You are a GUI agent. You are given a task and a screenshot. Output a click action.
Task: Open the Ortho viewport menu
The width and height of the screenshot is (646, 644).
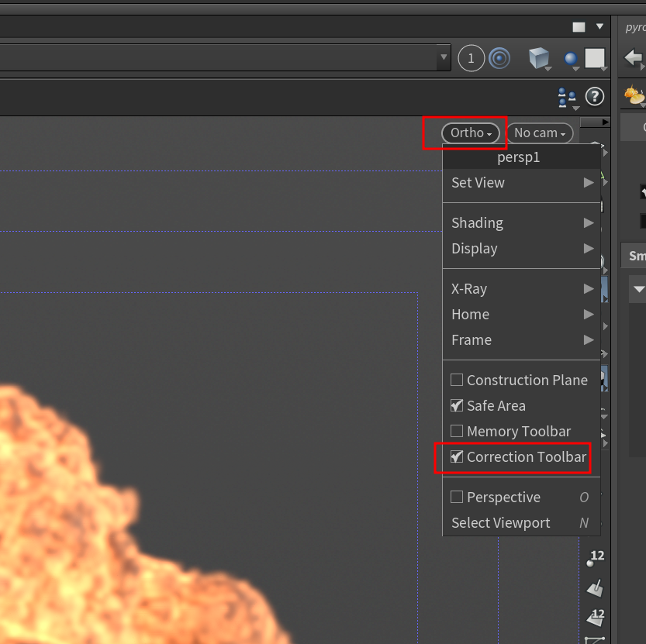point(471,133)
